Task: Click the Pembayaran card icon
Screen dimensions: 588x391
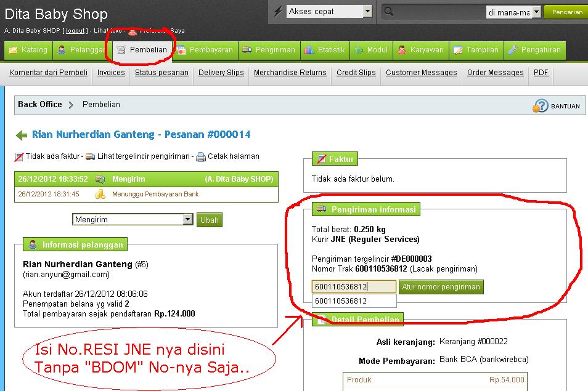Action: tap(181, 50)
